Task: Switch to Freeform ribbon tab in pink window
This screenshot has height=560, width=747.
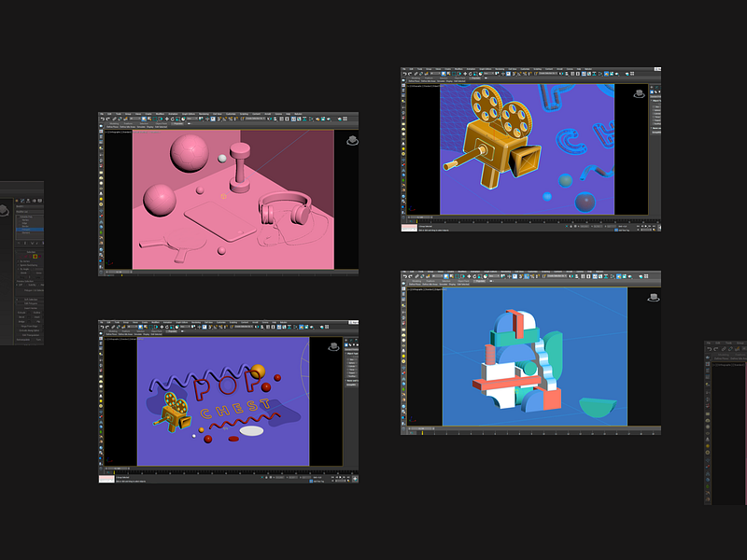Action: point(128,124)
